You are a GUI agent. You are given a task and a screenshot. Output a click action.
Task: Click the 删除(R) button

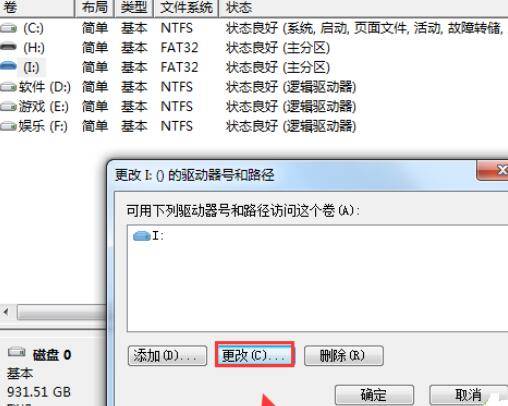click(x=344, y=356)
